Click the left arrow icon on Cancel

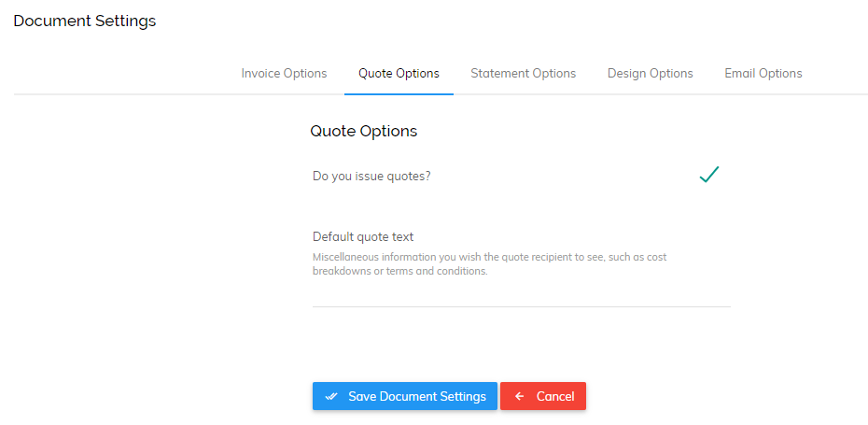coord(519,397)
